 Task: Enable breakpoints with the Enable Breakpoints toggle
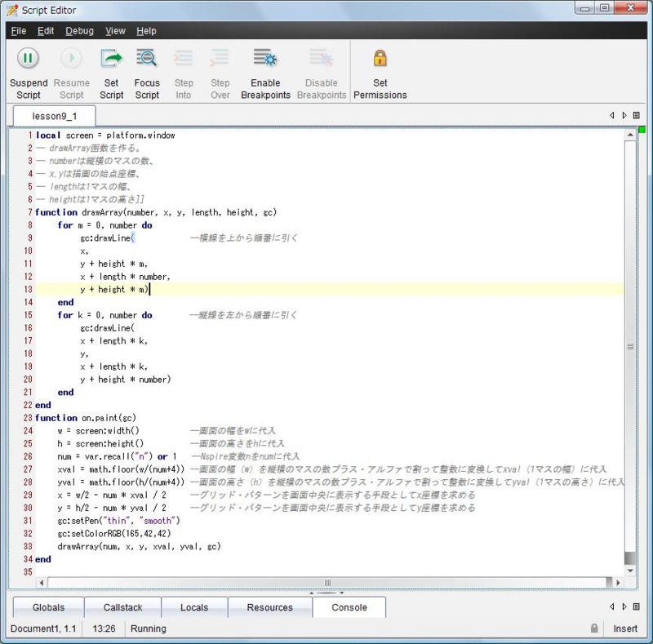point(265,58)
